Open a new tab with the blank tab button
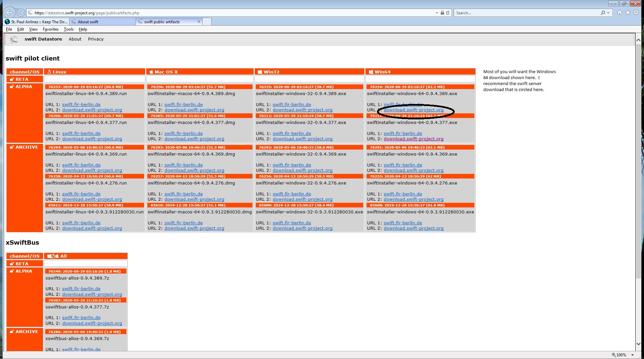Screen dimensions: 644x359 [x=207, y=22]
